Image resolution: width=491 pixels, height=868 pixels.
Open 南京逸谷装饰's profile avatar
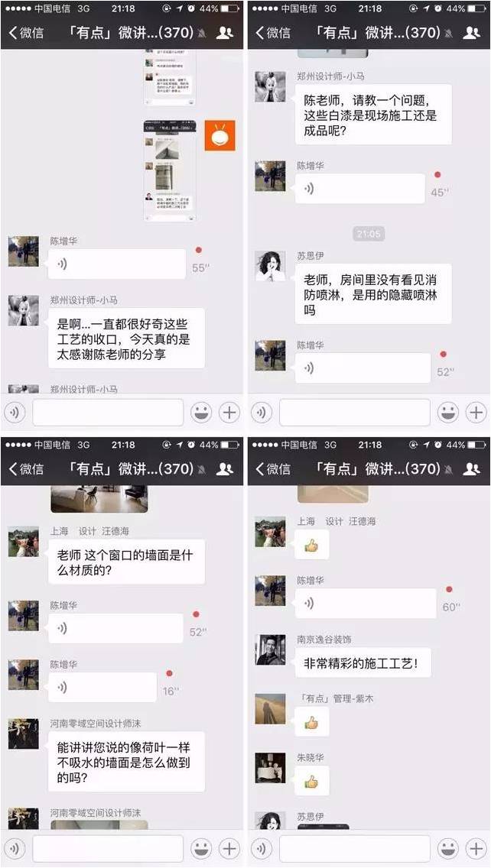click(x=270, y=650)
